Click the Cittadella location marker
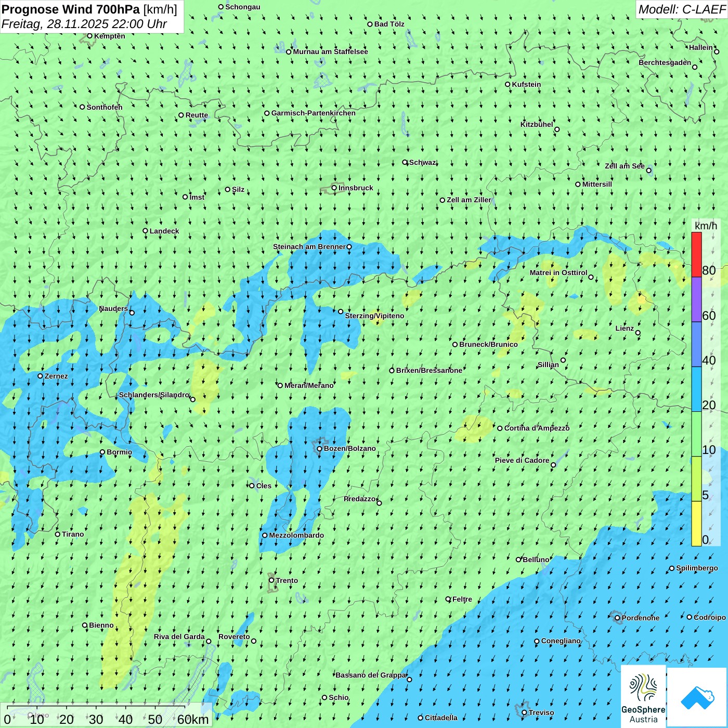 pyautogui.click(x=421, y=718)
